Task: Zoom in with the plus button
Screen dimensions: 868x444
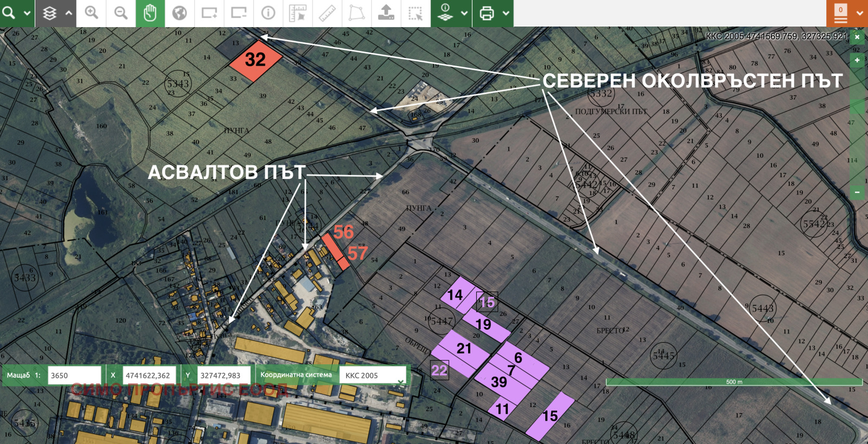Action: click(857, 60)
